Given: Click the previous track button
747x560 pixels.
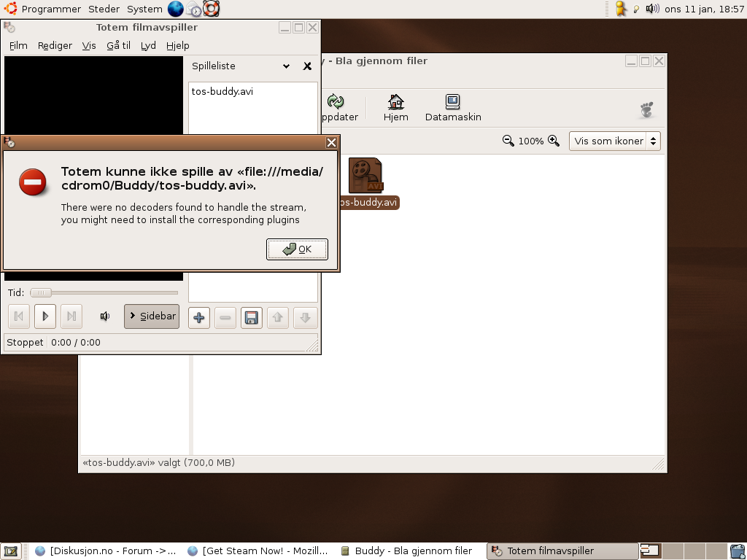Looking at the screenshot, I should [x=19, y=316].
